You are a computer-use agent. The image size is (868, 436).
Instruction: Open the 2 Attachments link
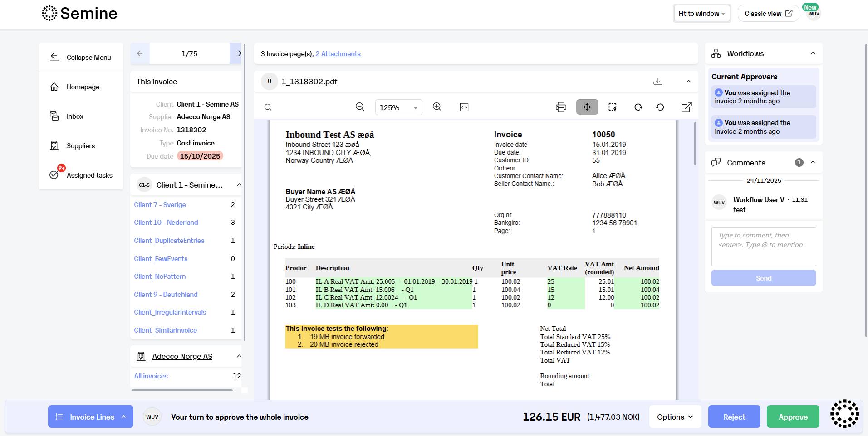[x=338, y=54]
